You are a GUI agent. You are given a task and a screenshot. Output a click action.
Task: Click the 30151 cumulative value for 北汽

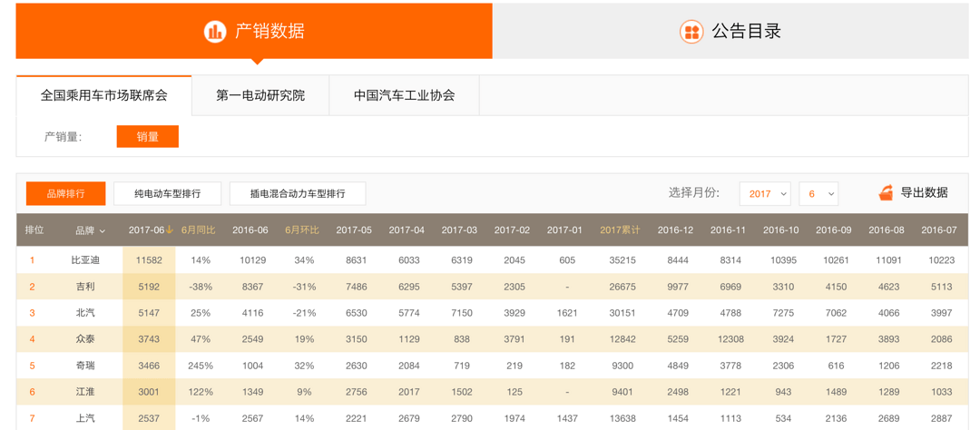(x=621, y=313)
